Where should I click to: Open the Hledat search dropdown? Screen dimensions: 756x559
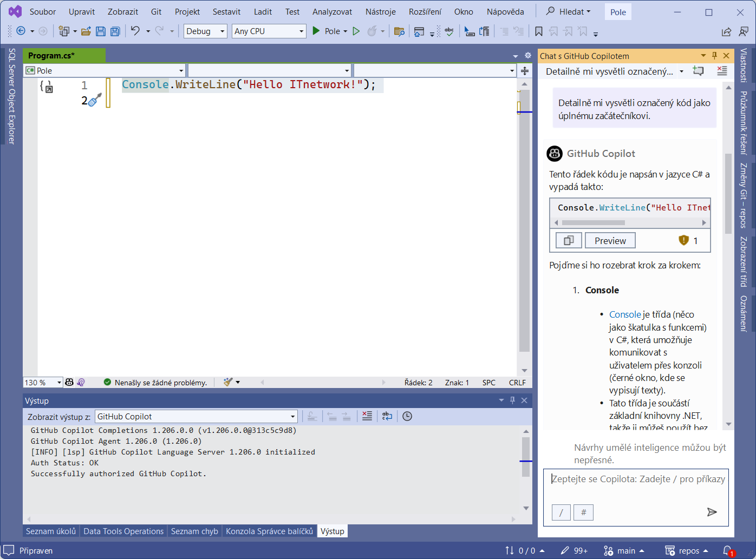tap(568, 11)
